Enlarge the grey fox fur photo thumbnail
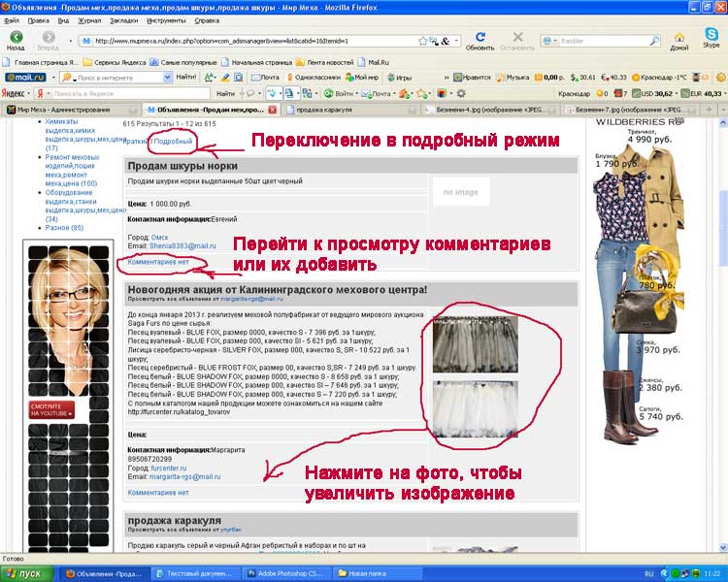Viewport: 728px width, 582px height. pos(476,344)
